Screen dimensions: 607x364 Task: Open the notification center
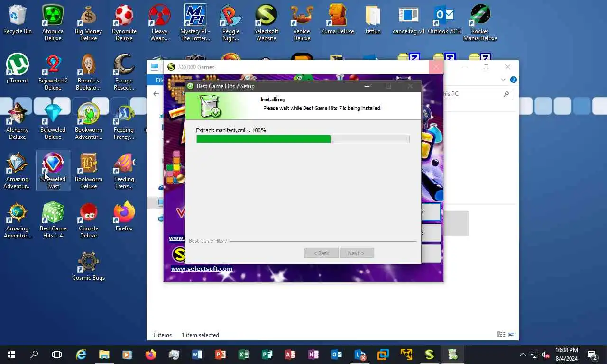pos(592,355)
